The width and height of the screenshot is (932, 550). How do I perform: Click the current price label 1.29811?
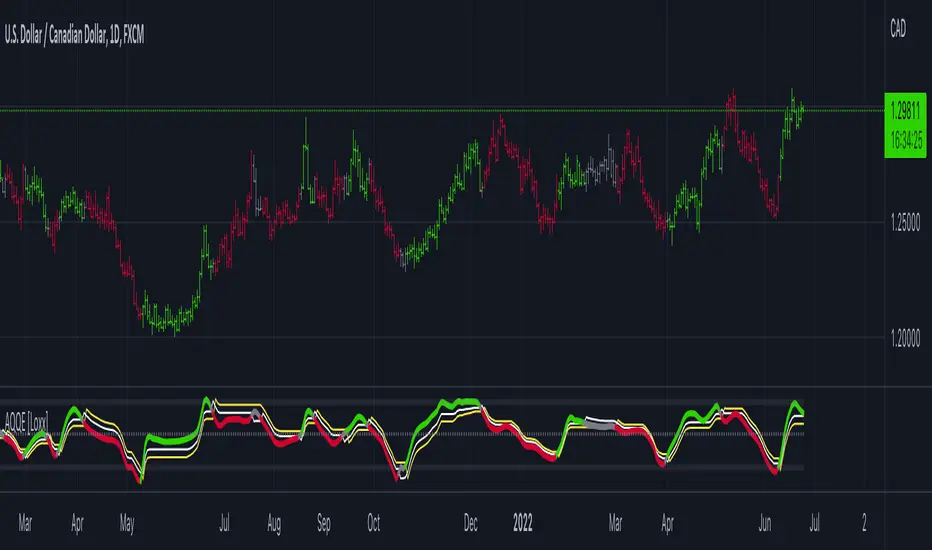pos(905,111)
